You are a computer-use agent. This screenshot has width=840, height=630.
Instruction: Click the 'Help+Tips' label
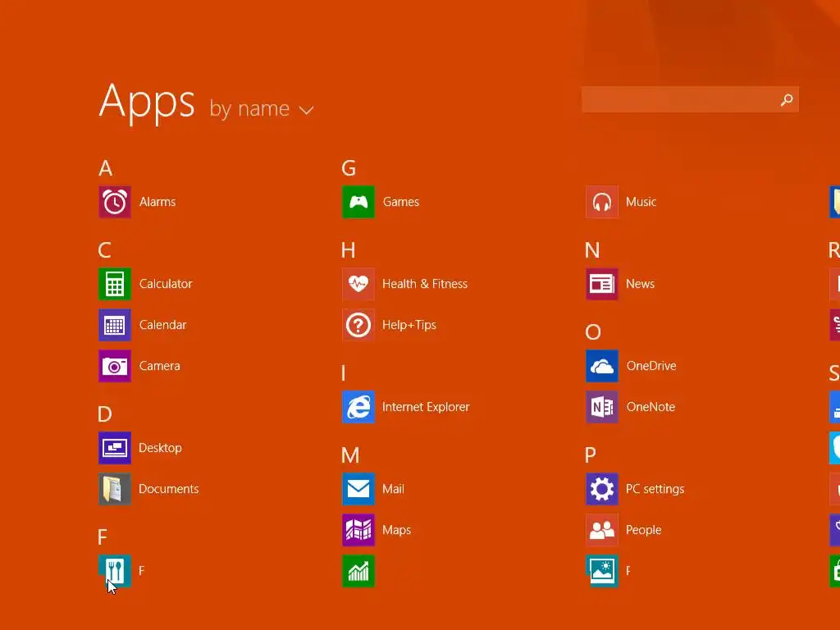click(409, 325)
